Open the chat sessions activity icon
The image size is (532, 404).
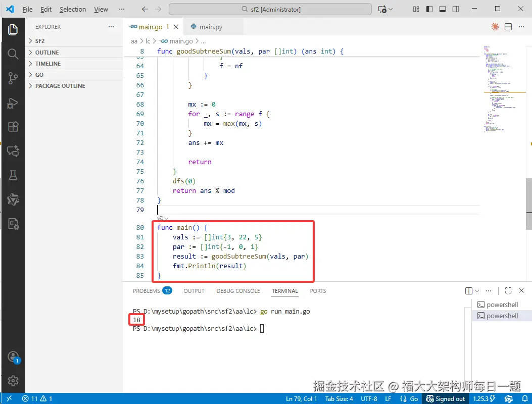tap(13, 151)
